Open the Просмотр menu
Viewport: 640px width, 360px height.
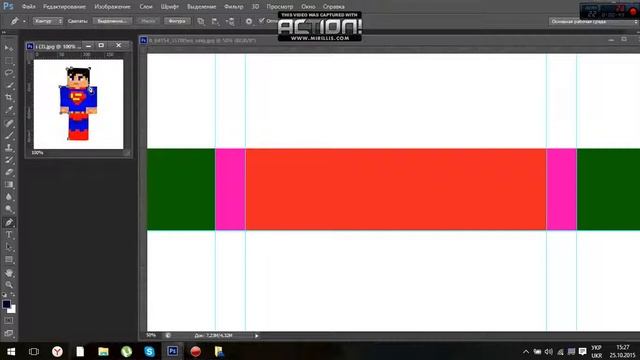(280, 7)
